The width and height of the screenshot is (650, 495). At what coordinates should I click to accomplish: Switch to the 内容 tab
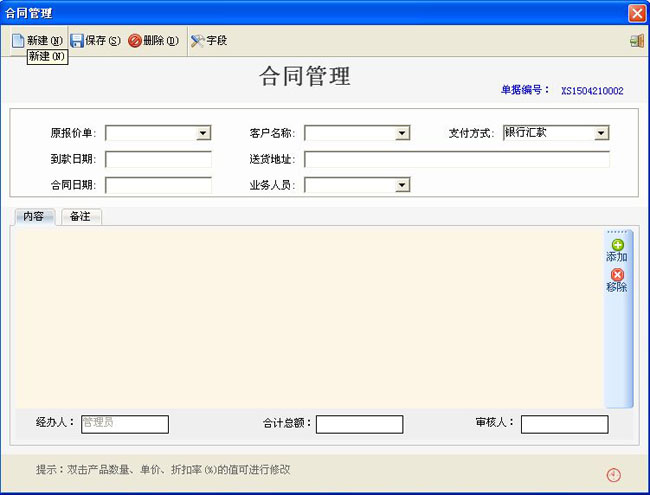coord(34,216)
